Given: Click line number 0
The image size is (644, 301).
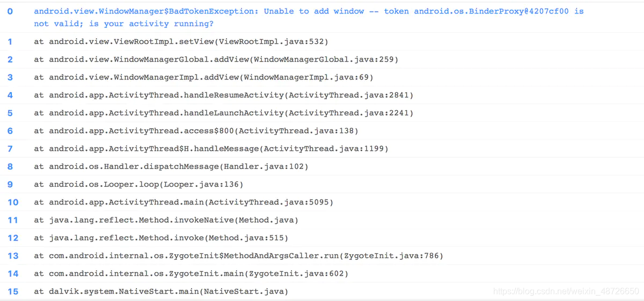Looking at the screenshot, I should (10, 11).
